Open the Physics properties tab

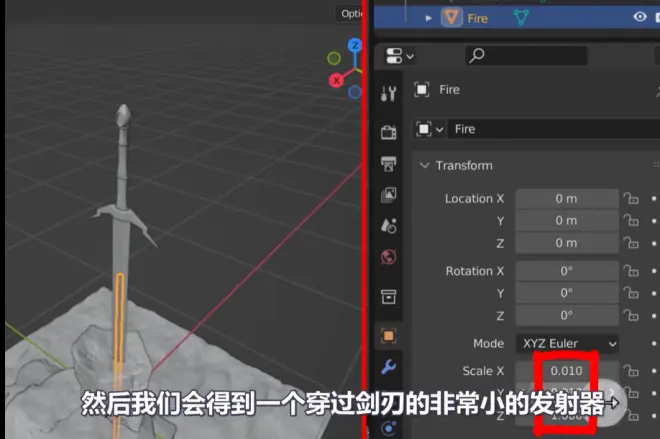[x=388, y=428]
